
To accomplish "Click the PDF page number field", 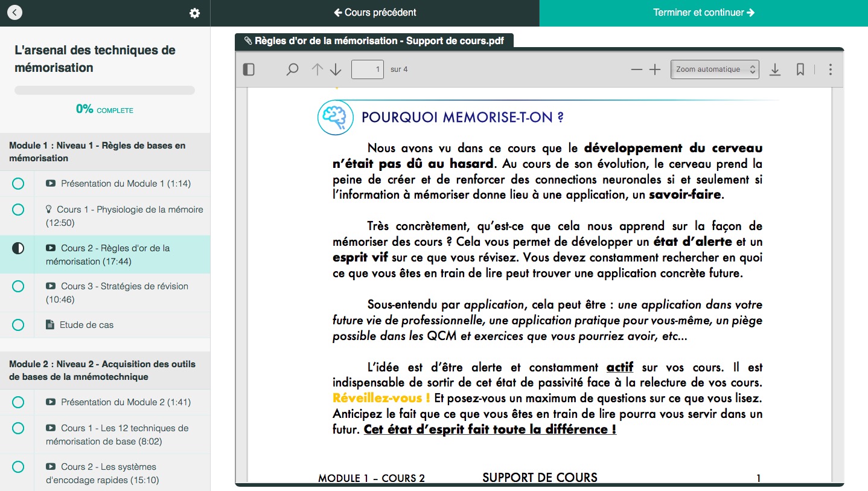I will click(x=368, y=69).
